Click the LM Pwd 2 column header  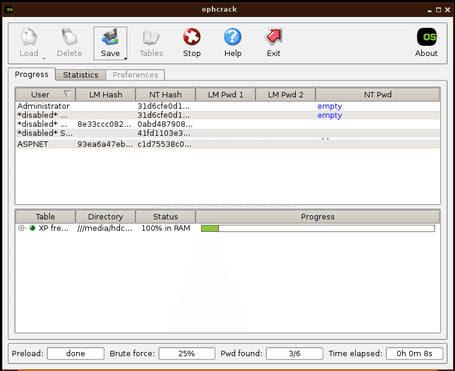pyautogui.click(x=285, y=95)
